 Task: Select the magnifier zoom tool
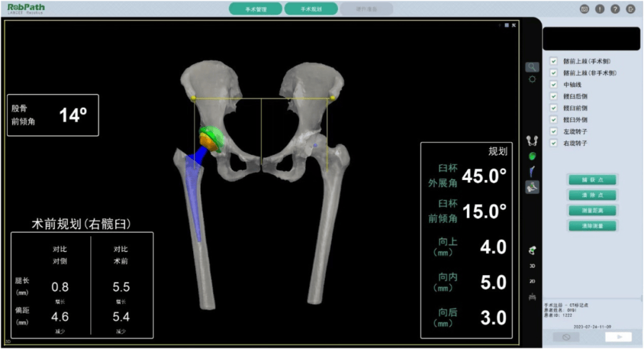[532, 67]
